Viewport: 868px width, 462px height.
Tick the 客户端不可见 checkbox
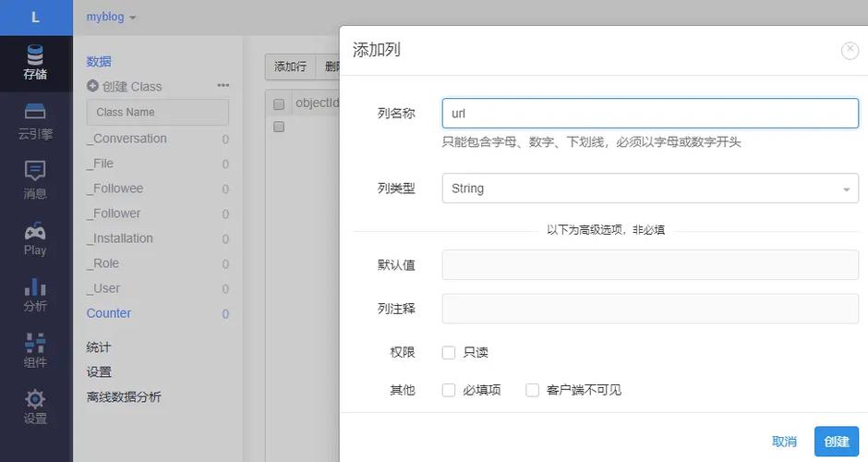pyautogui.click(x=532, y=390)
